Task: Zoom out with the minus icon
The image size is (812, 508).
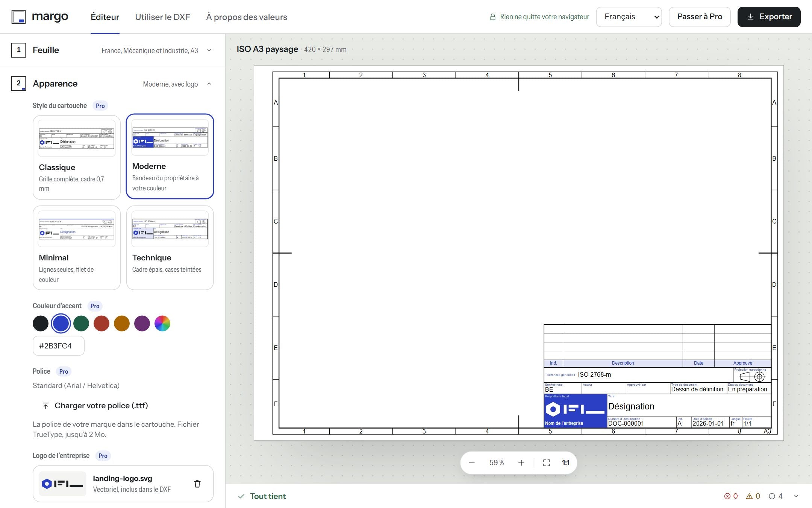Action: click(x=472, y=463)
